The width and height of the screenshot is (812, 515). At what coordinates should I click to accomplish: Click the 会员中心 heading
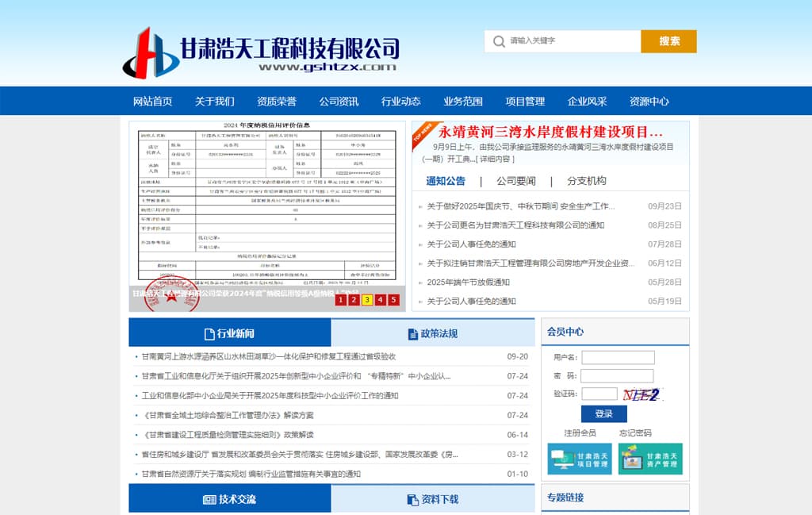565,332
